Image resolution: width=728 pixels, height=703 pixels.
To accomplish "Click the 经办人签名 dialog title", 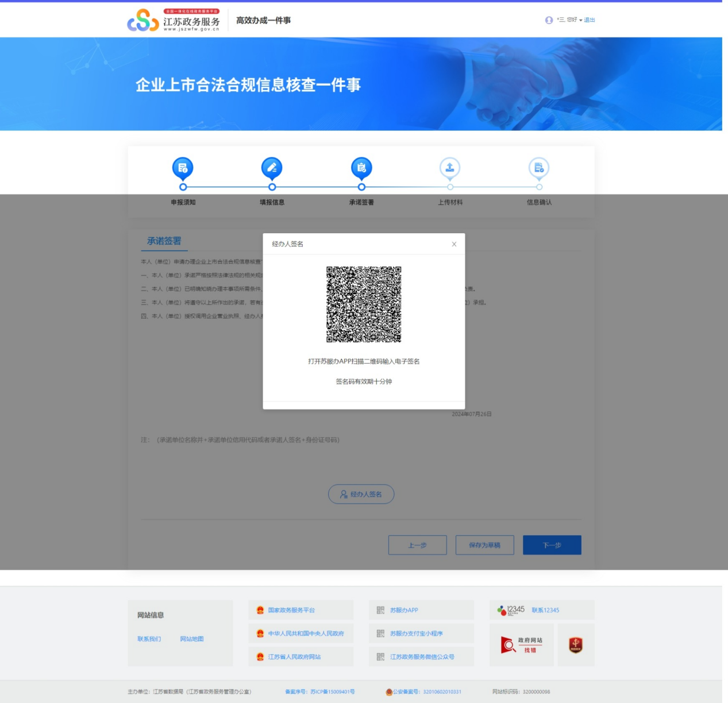I will click(x=287, y=244).
